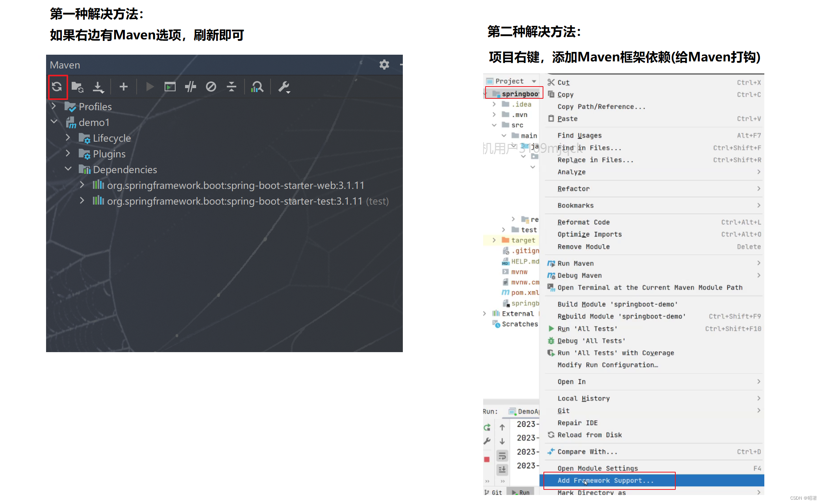Click the Add Maven Projects plus icon
Image resolution: width=823 pixels, height=504 pixels.
click(x=123, y=87)
